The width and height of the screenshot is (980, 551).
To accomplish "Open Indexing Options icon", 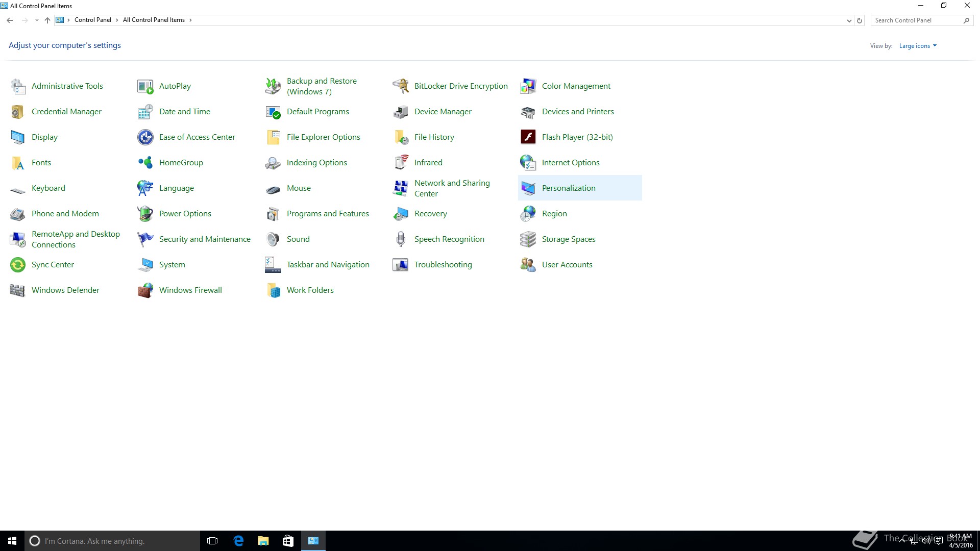I will (273, 163).
